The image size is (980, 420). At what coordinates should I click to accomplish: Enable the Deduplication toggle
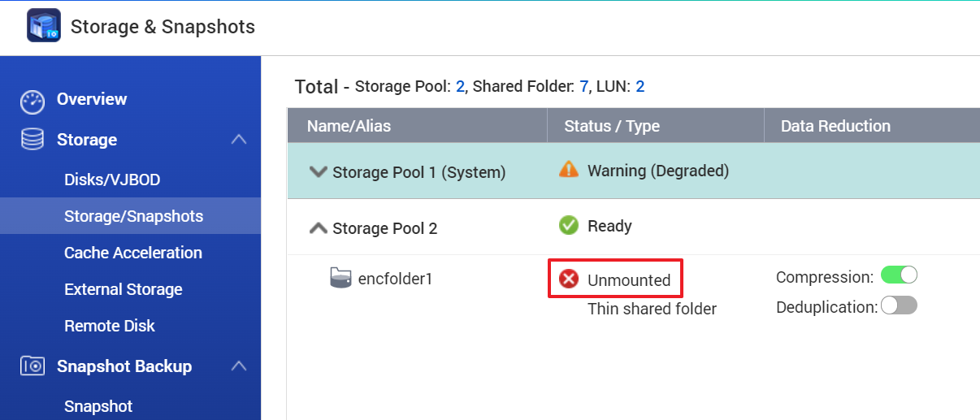pyautogui.click(x=899, y=305)
